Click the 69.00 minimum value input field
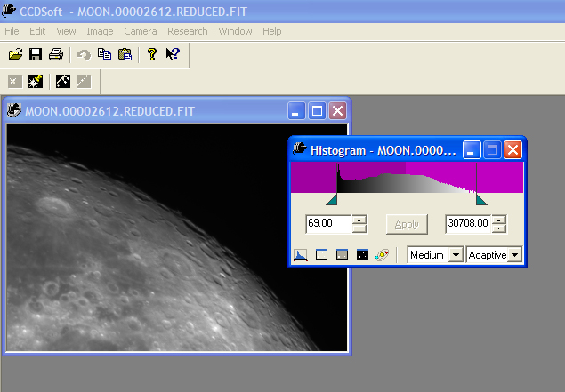The width and height of the screenshot is (565, 392). [x=328, y=224]
